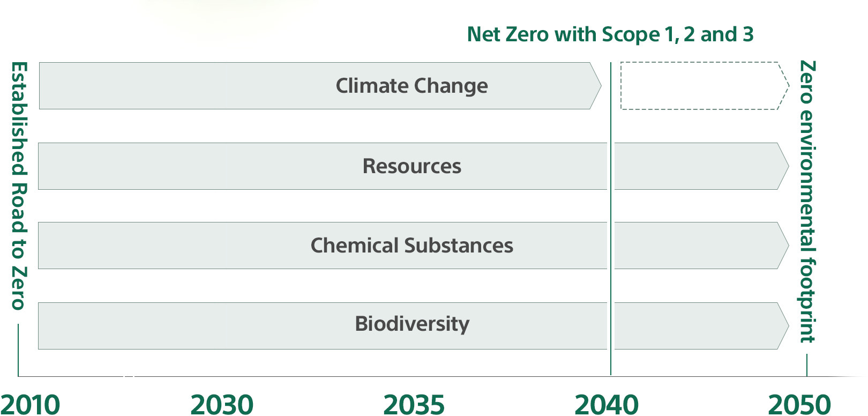Select the 2050 year label
Image resolution: width=868 pixels, height=416 pixels.
tap(799, 404)
